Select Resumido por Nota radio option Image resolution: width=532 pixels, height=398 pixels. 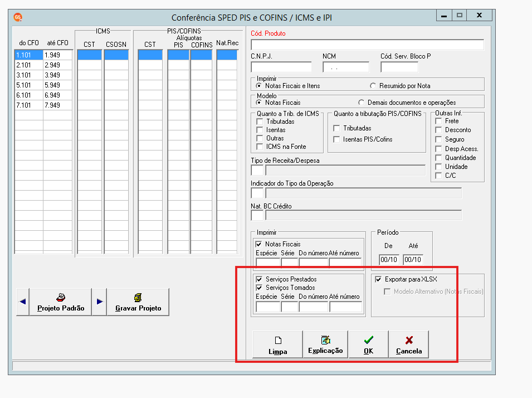click(373, 86)
